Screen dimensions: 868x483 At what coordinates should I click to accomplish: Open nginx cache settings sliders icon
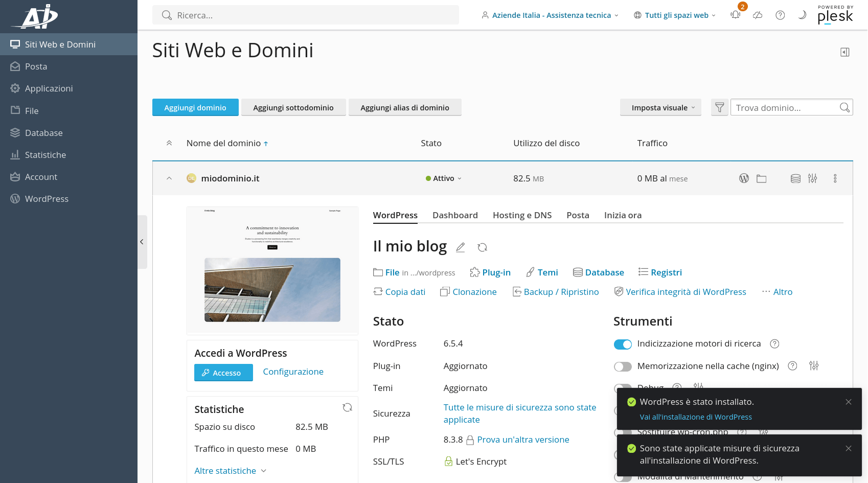814,366
